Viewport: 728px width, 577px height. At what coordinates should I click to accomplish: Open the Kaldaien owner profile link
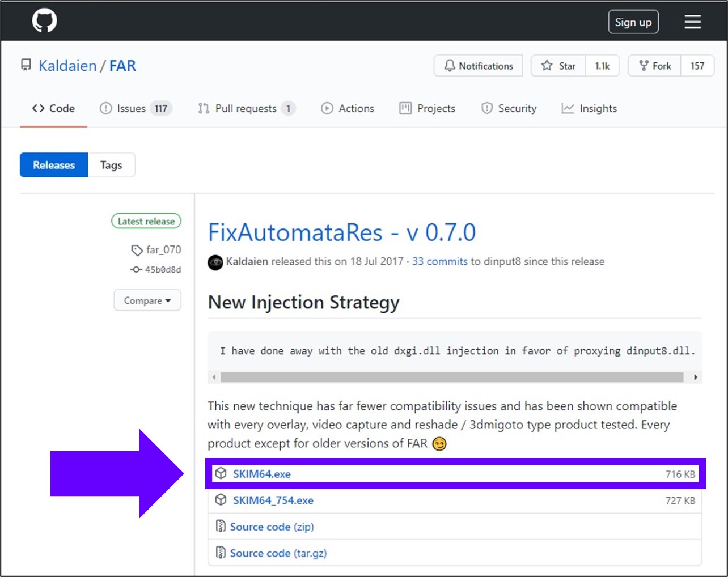click(67, 66)
